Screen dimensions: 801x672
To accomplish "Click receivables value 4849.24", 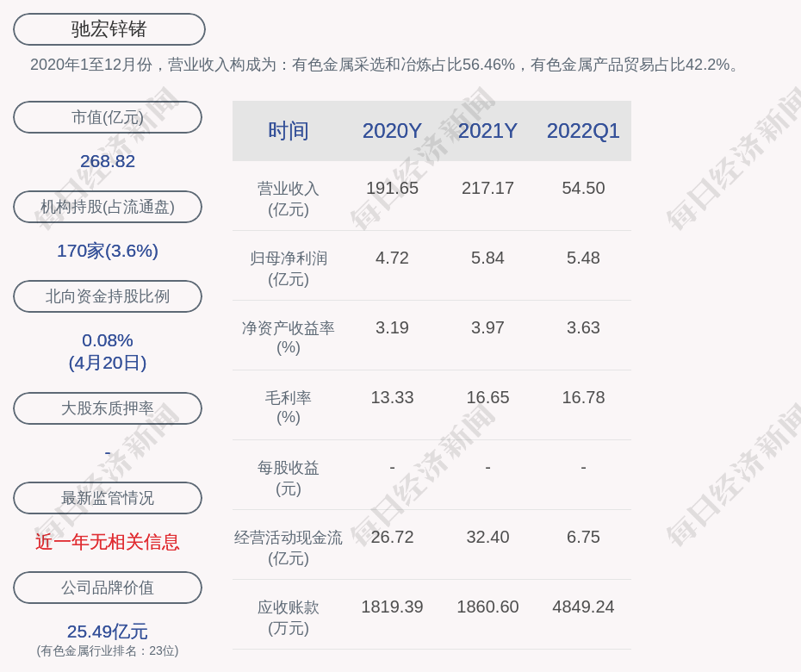I will pyautogui.click(x=583, y=607).
